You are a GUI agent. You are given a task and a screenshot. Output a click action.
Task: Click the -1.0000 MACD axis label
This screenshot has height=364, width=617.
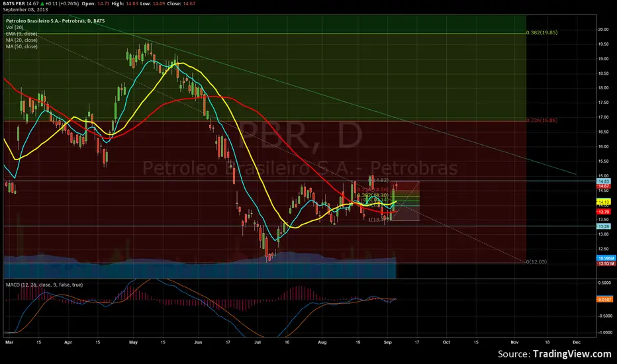pyautogui.click(x=604, y=332)
